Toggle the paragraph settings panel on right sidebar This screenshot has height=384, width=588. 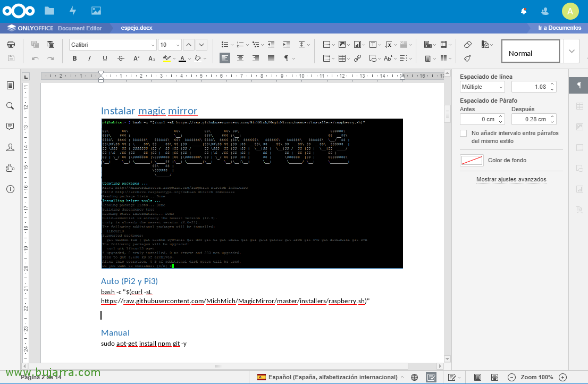pyautogui.click(x=579, y=86)
